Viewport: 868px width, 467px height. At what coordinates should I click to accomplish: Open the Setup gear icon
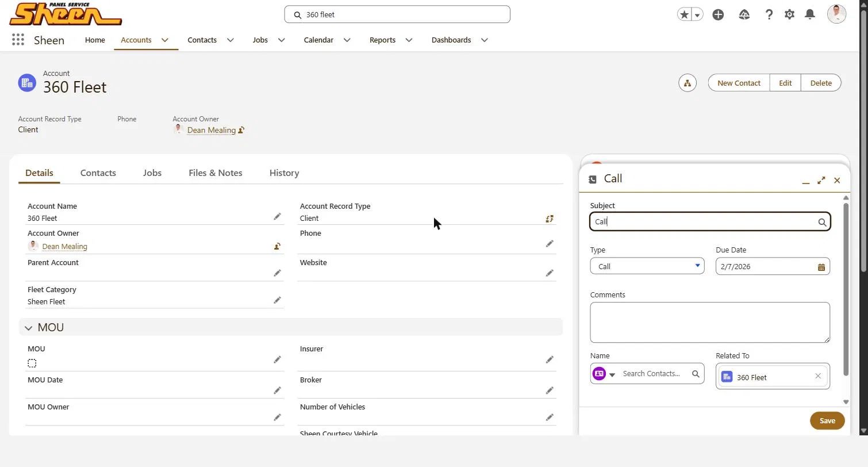789,15
